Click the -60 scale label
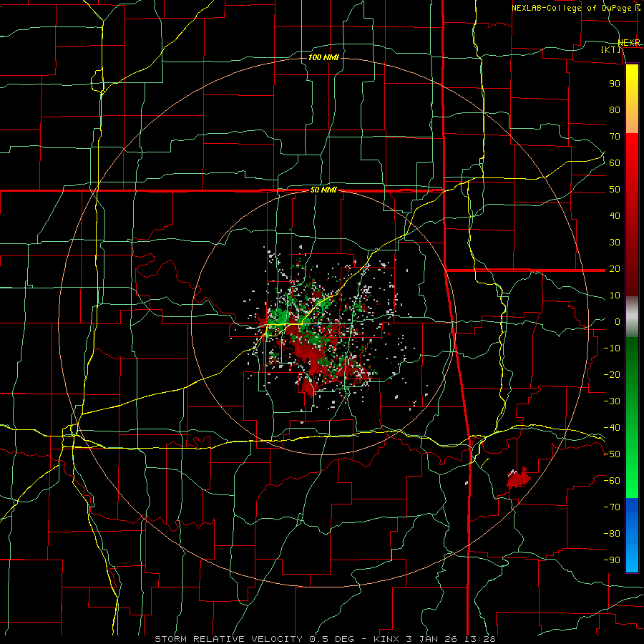The width and height of the screenshot is (644, 644). coord(612,481)
